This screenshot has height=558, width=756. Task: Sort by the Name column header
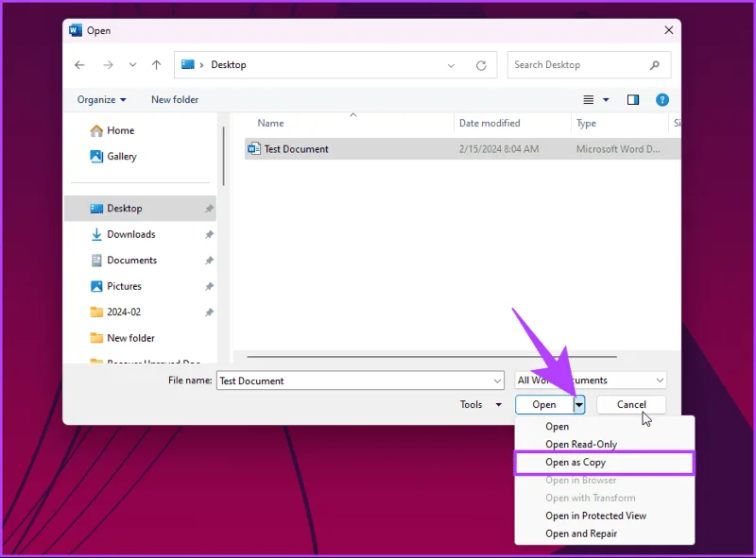270,124
